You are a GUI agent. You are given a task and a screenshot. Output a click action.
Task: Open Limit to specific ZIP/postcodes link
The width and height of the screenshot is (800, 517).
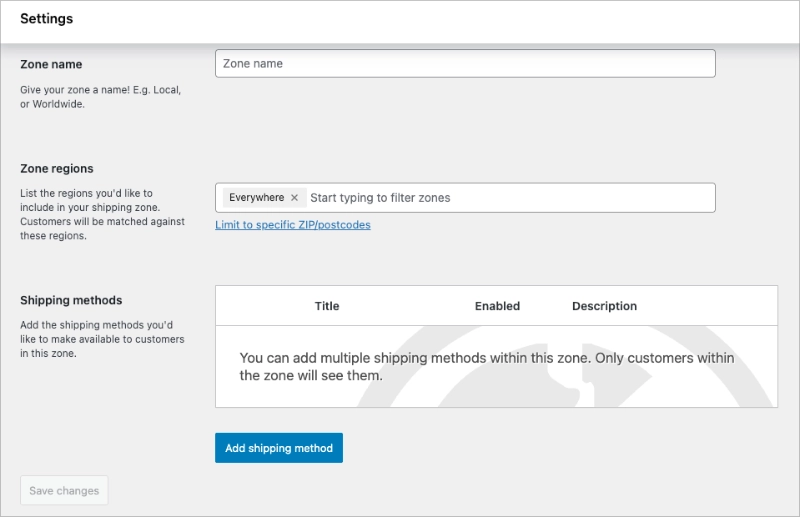click(293, 225)
